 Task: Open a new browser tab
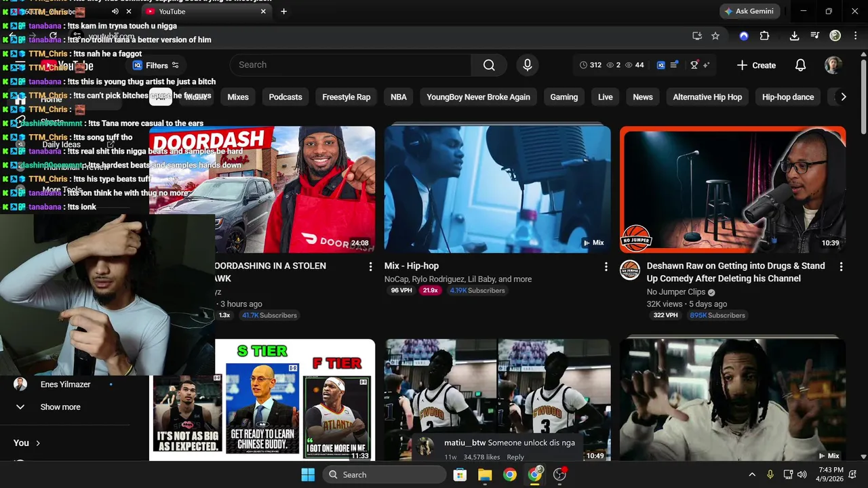point(283,12)
